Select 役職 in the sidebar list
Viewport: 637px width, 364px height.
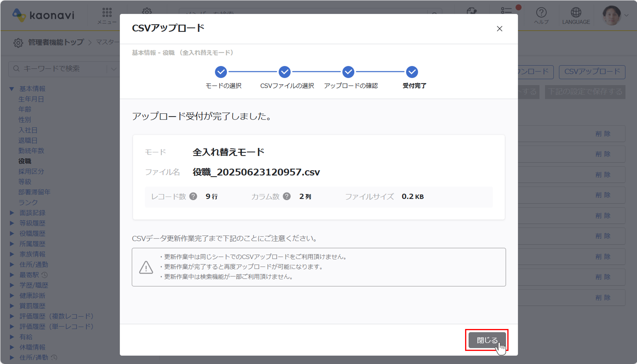25,161
